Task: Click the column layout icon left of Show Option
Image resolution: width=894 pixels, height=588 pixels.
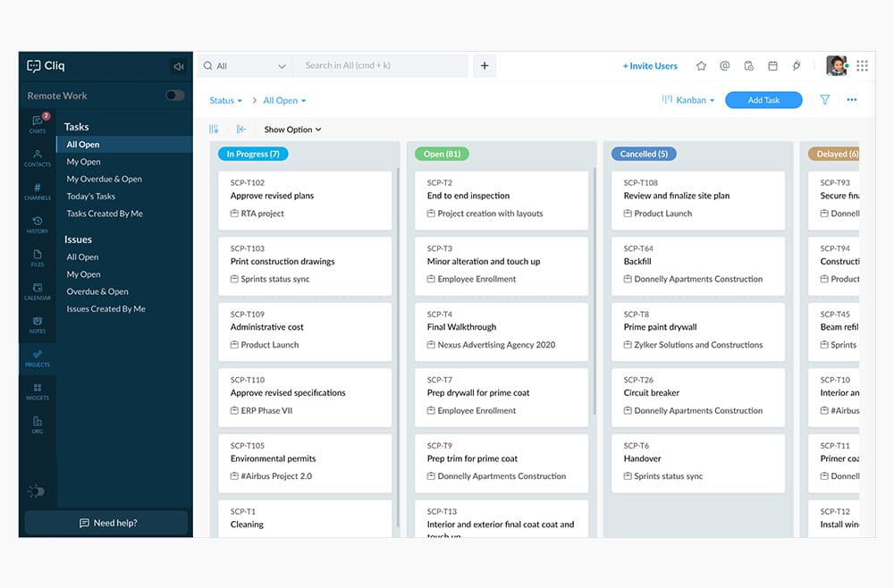Action: click(x=214, y=130)
